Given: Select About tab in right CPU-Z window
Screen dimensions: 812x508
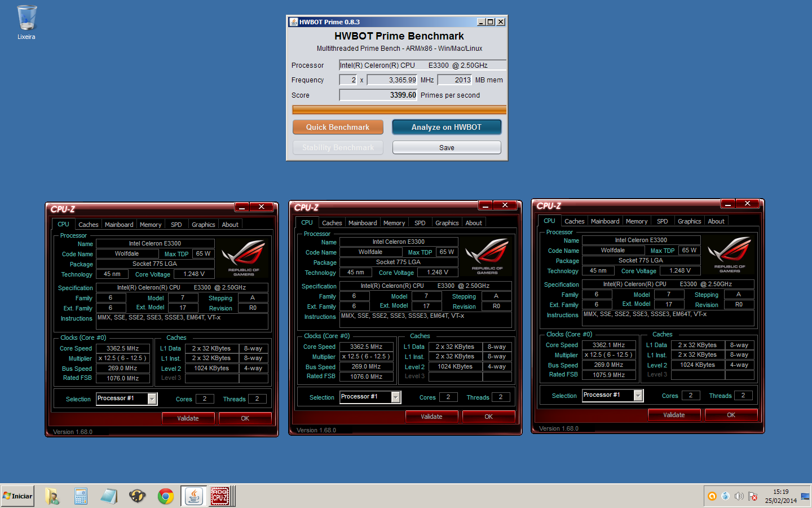Looking at the screenshot, I should (x=716, y=221).
